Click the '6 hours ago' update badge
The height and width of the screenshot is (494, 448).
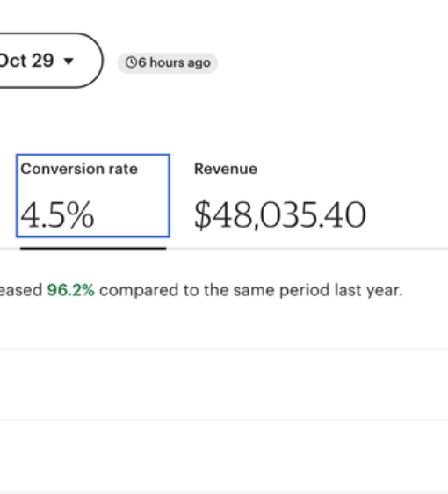click(x=168, y=63)
